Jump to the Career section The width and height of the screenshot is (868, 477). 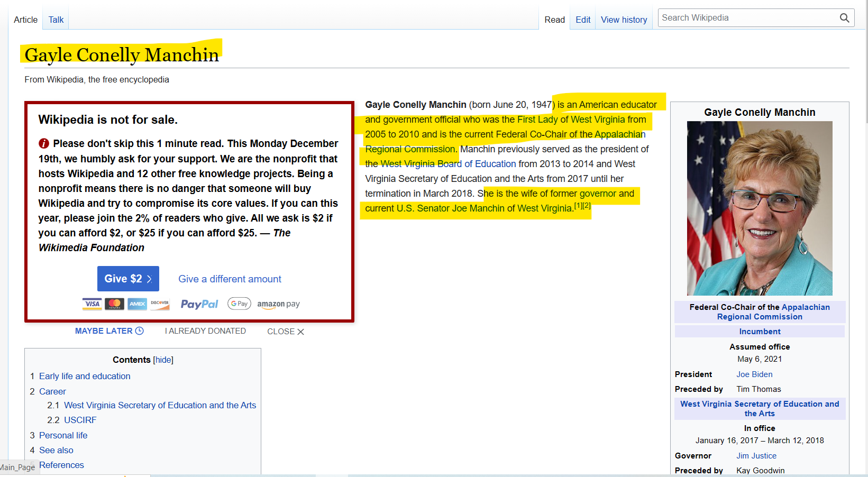coord(52,391)
